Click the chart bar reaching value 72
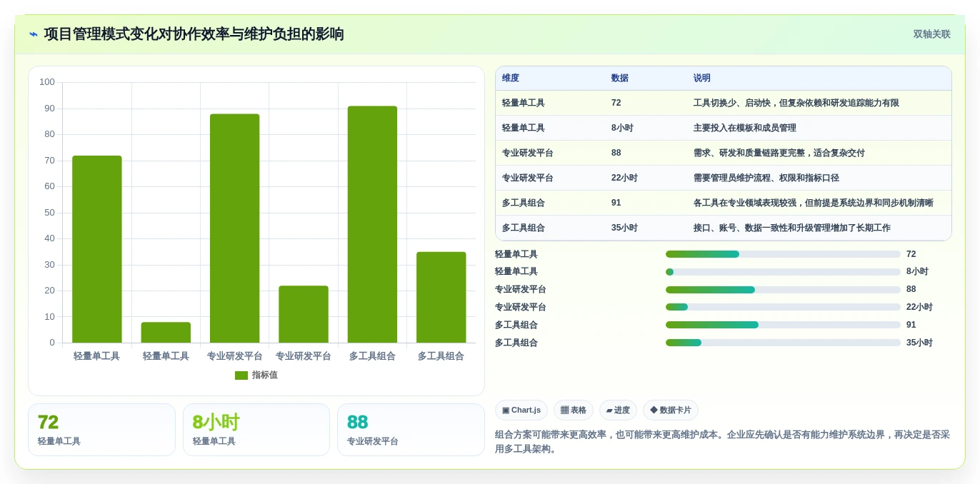Screen dimensions: 980x484 (x=97, y=249)
